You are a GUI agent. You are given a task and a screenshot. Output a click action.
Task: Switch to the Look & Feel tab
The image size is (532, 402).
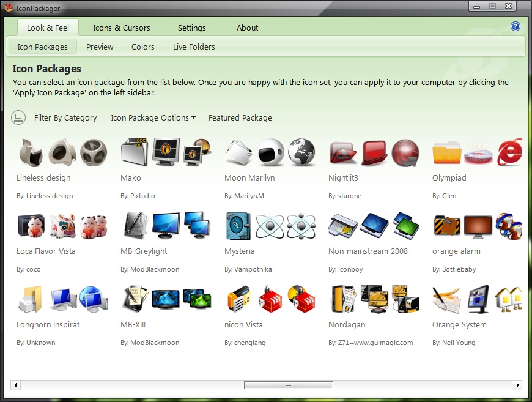tap(48, 28)
